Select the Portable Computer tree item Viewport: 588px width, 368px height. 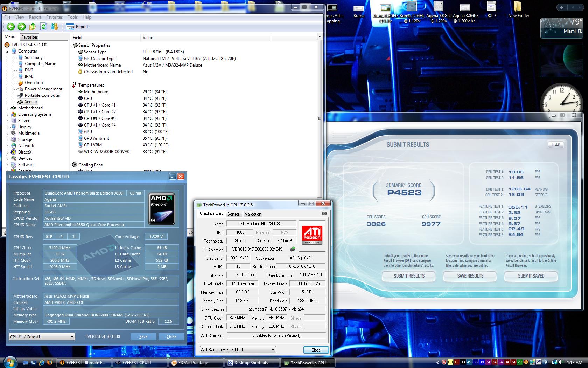(42, 95)
